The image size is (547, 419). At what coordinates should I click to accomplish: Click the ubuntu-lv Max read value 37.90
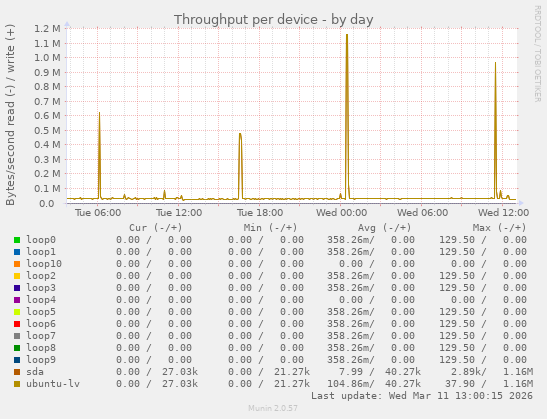coord(460,384)
